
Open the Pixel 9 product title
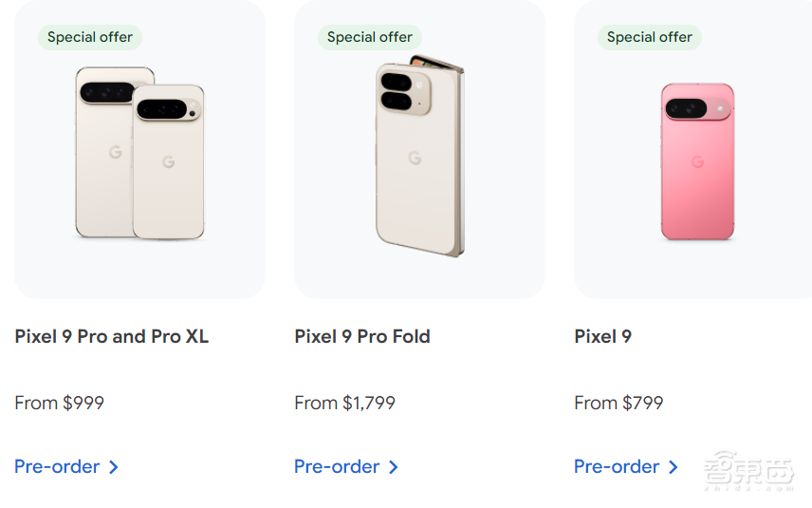pos(603,336)
